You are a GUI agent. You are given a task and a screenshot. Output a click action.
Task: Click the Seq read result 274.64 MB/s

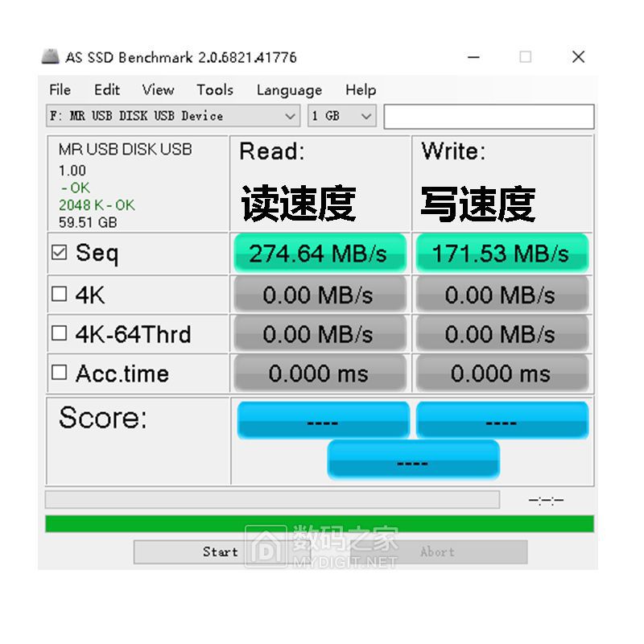(x=320, y=253)
